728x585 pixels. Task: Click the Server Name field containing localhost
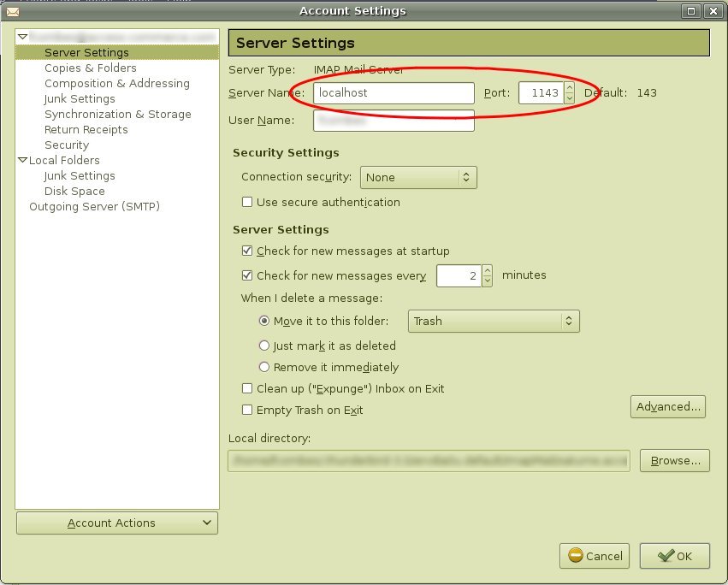(394, 93)
